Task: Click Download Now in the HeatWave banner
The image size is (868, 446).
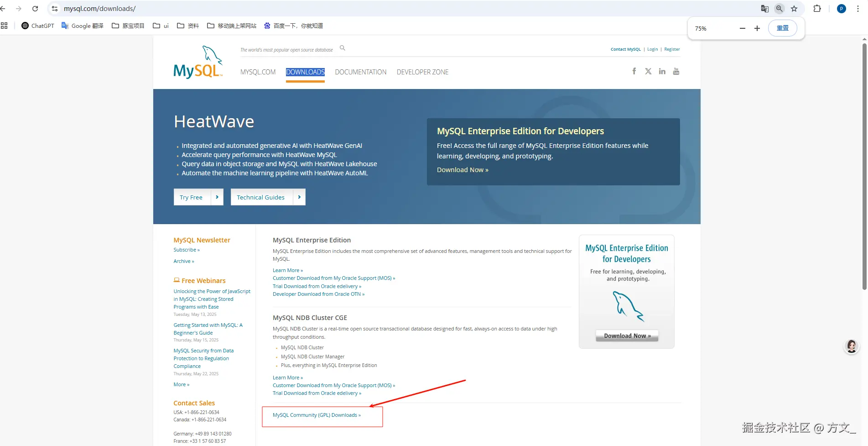Action: (x=463, y=170)
